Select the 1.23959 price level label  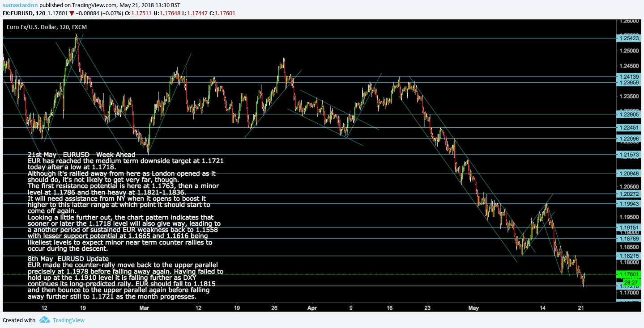click(x=629, y=83)
